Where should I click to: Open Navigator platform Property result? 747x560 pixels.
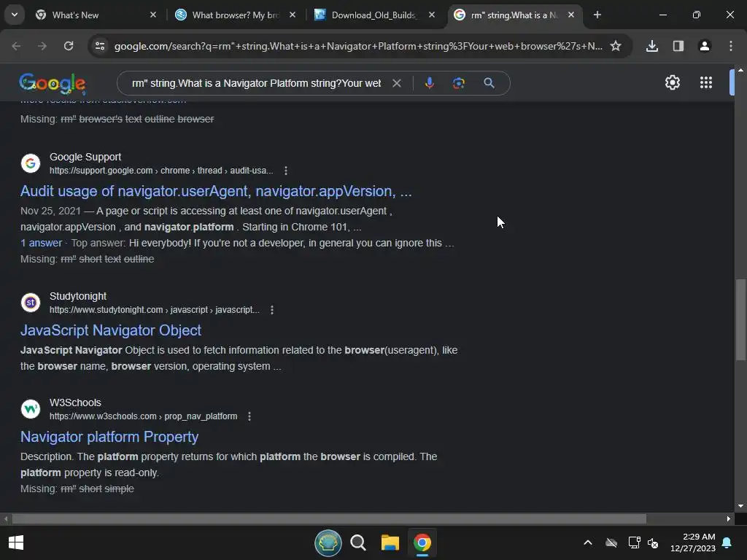click(109, 437)
